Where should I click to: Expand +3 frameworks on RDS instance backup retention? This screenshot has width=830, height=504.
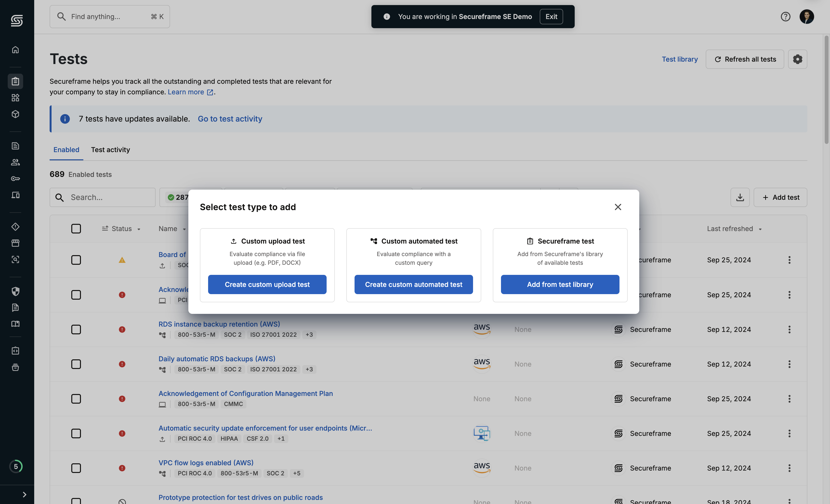tap(309, 335)
